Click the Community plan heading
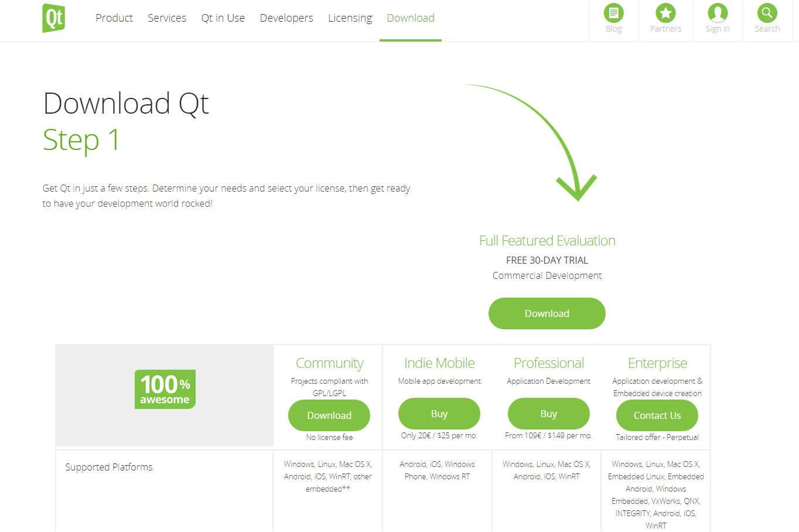Viewport: 799px width, 532px height. pyautogui.click(x=330, y=363)
